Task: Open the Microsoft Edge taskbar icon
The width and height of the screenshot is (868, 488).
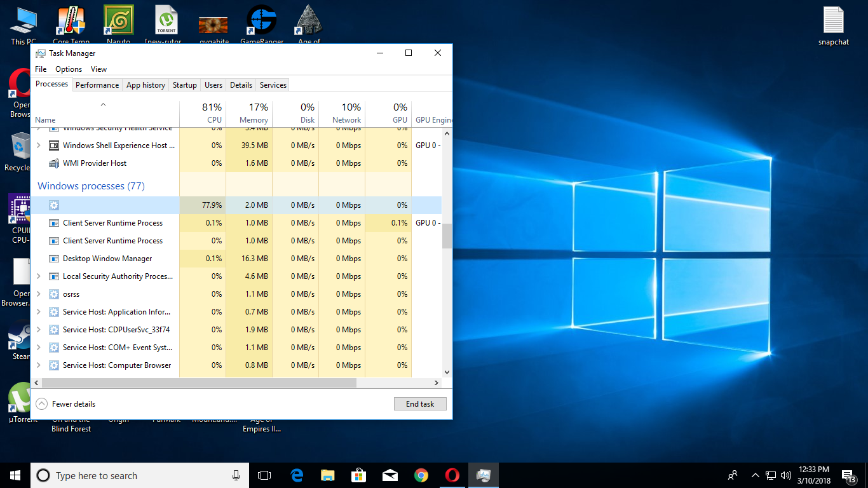Action: [x=297, y=475]
